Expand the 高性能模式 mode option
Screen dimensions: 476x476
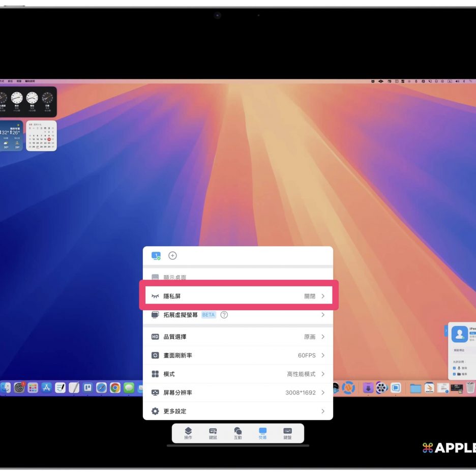323,374
